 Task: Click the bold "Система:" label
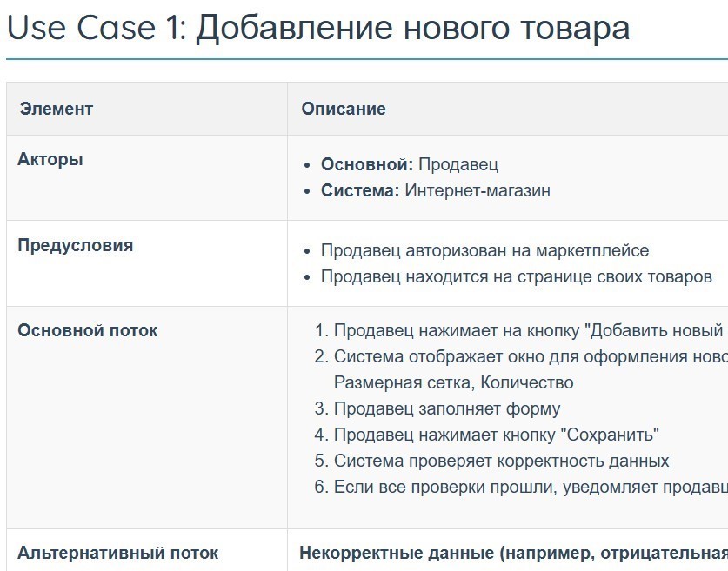[x=360, y=190]
